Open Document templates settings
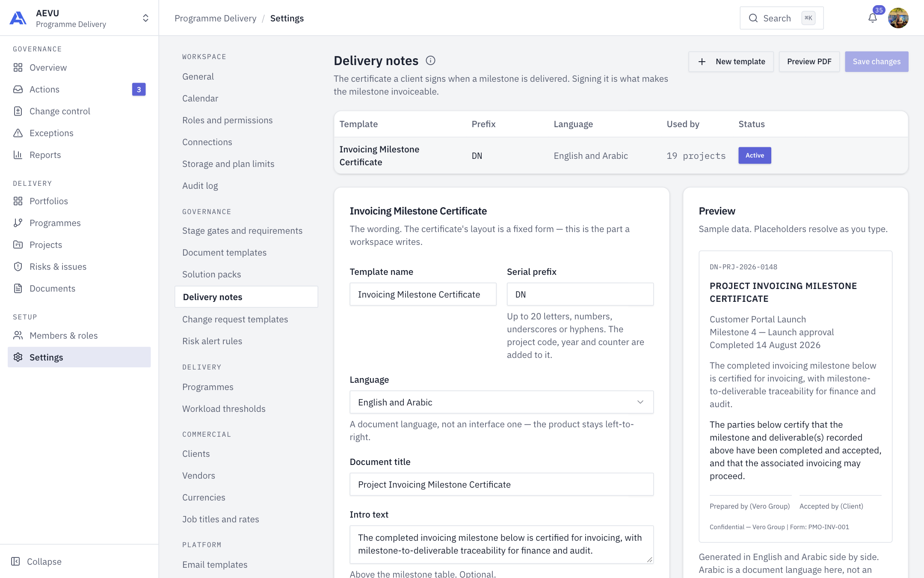This screenshot has height=578, width=924. (x=224, y=253)
